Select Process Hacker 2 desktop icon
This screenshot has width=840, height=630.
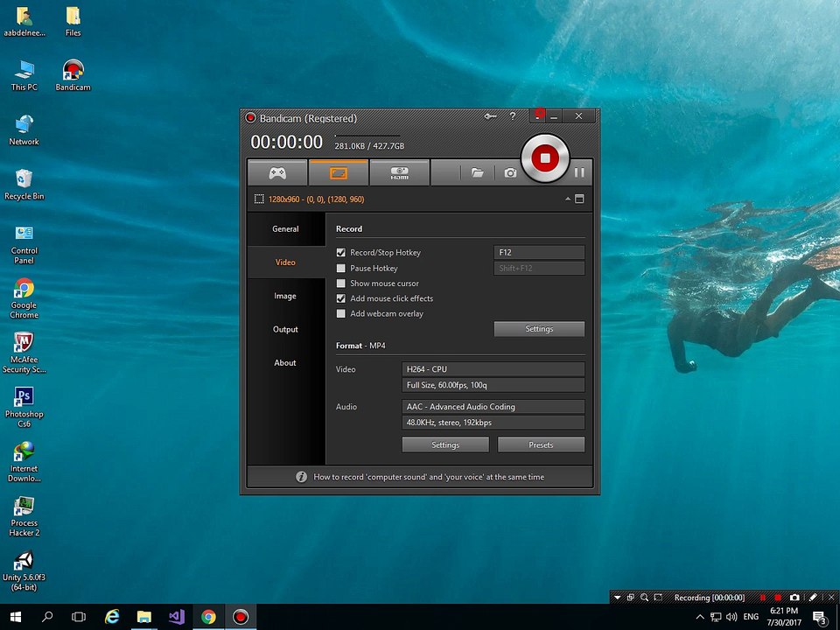point(24,516)
